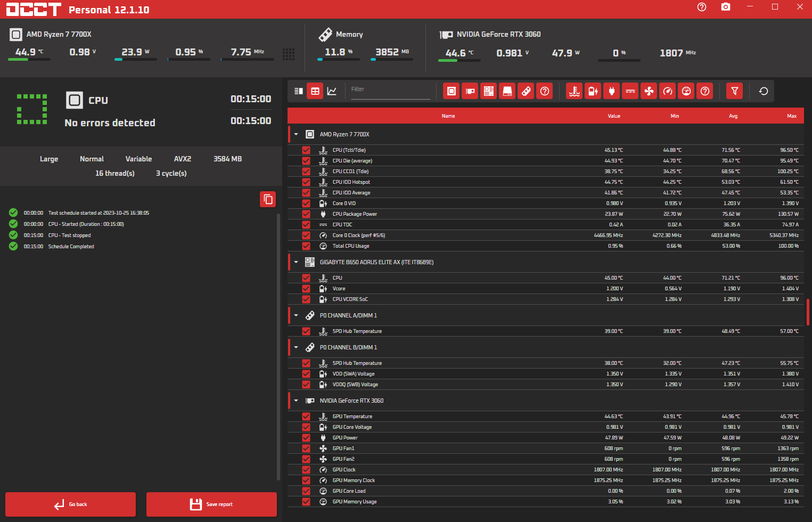The width and height of the screenshot is (812, 522).
Task: Uncheck the GPU Temperature sensor
Action: (306, 417)
